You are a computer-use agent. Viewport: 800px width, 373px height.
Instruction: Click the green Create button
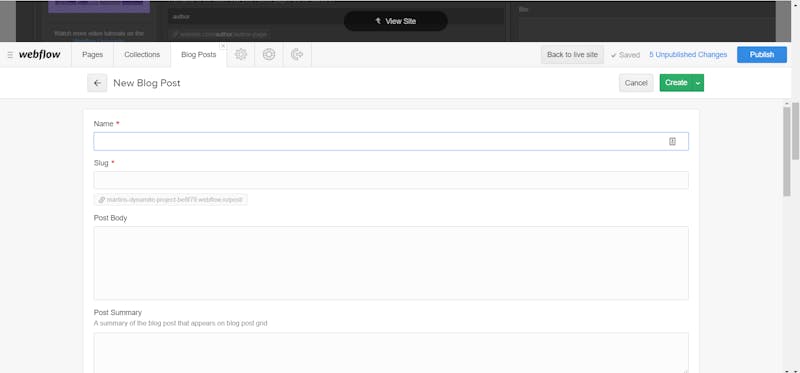point(676,83)
